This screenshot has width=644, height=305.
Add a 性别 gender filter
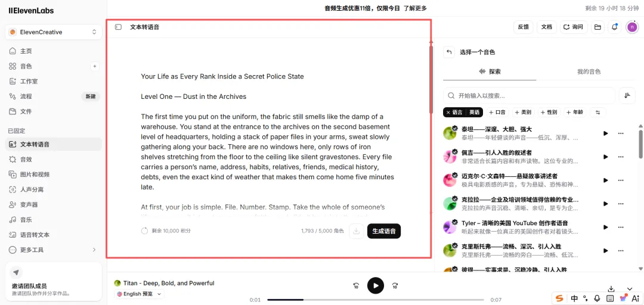tap(549, 112)
